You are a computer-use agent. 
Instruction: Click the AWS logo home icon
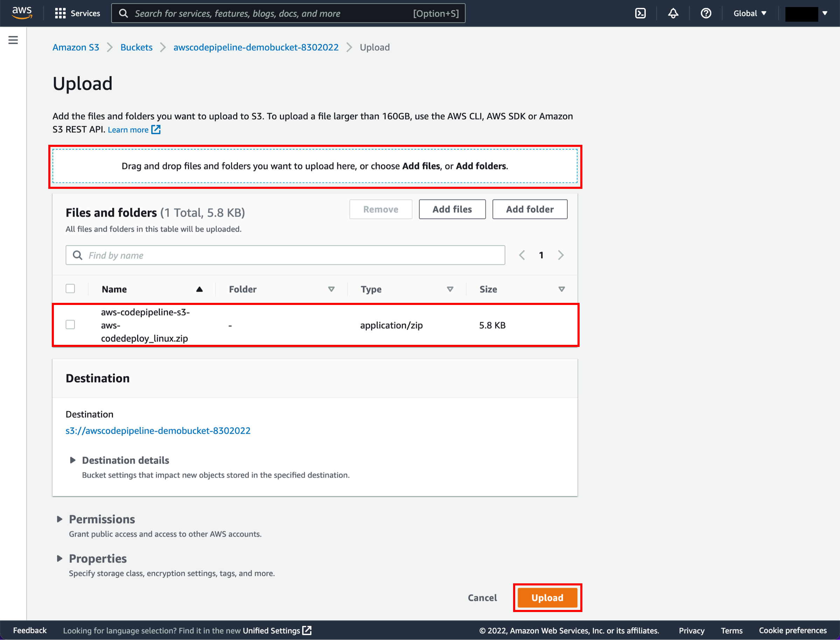click(22, 13)
